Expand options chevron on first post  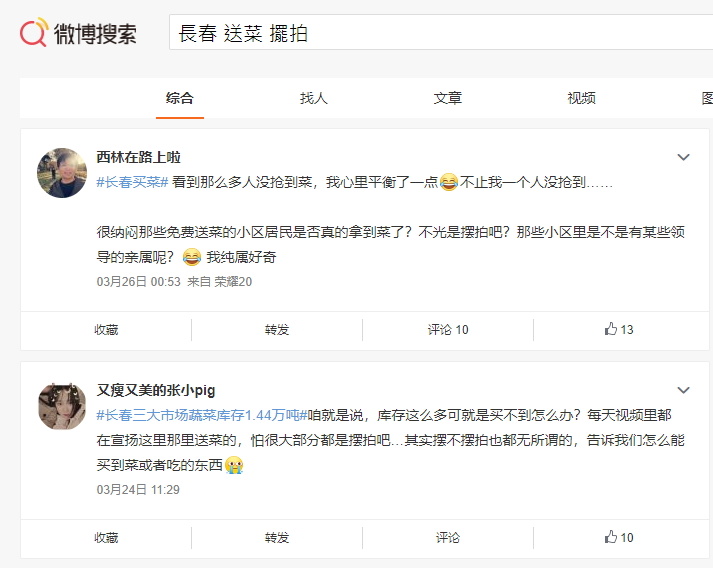(683, 157)
